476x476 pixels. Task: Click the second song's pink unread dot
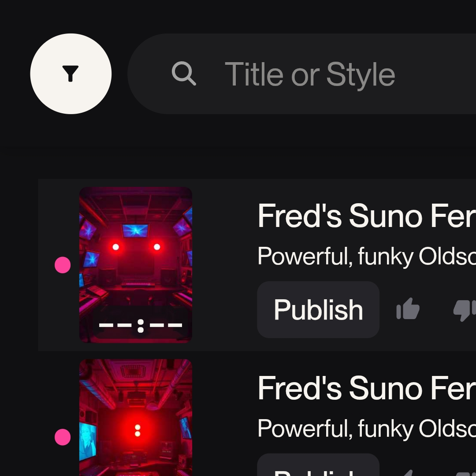(x=63, y=437)
